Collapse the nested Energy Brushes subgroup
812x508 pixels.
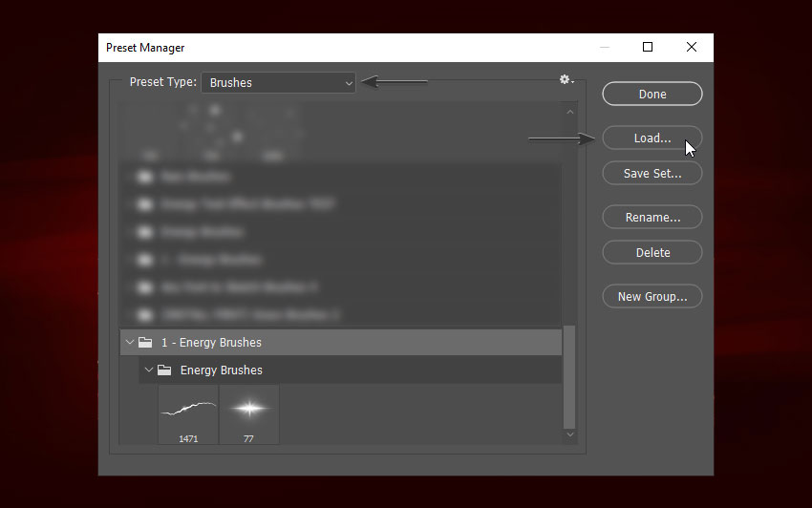pos(148,370)
